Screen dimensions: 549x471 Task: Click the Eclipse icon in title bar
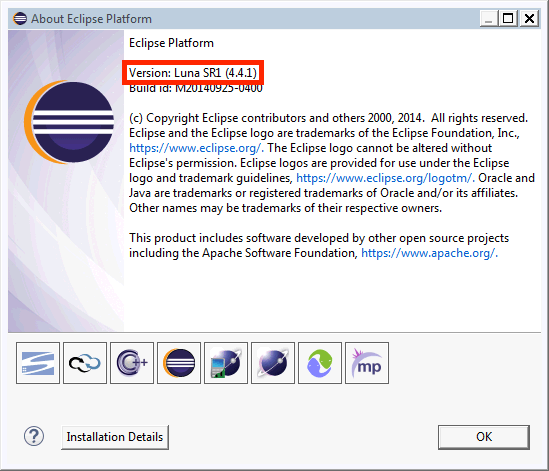coord(20,19)
